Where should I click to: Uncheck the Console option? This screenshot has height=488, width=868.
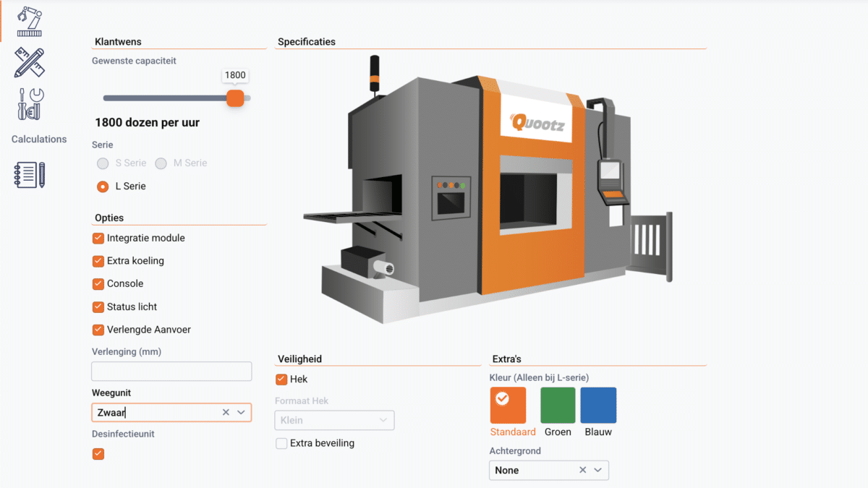[98, 283]
